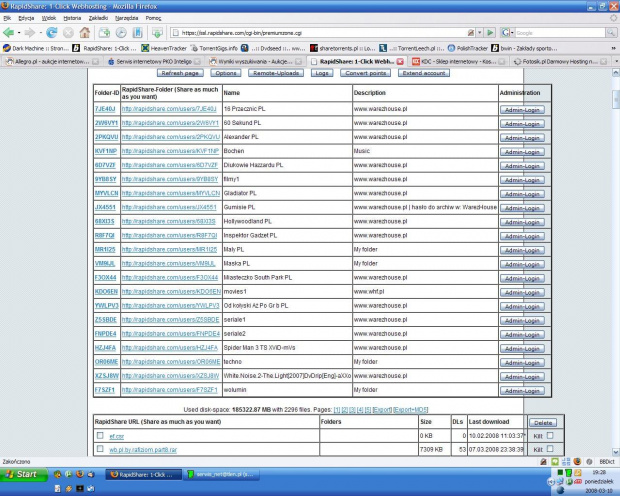Screen dimensions: 620x496
Task: Click the Forward navigation arrow
Action: coord(30,33)
